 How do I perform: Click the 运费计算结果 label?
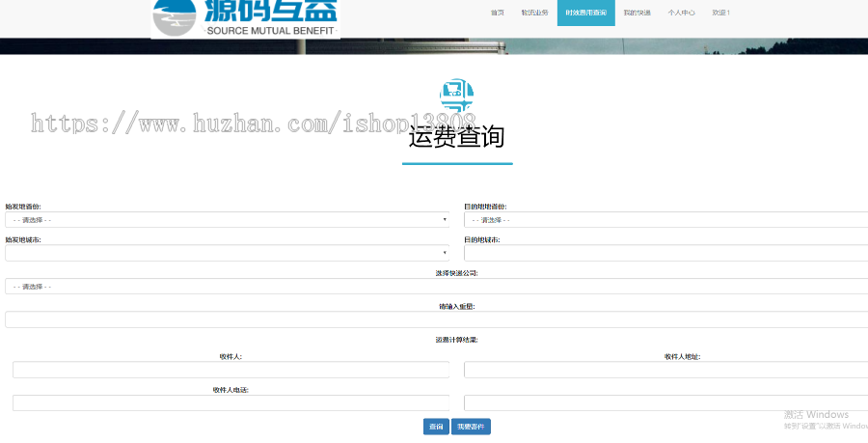(457, 340)
